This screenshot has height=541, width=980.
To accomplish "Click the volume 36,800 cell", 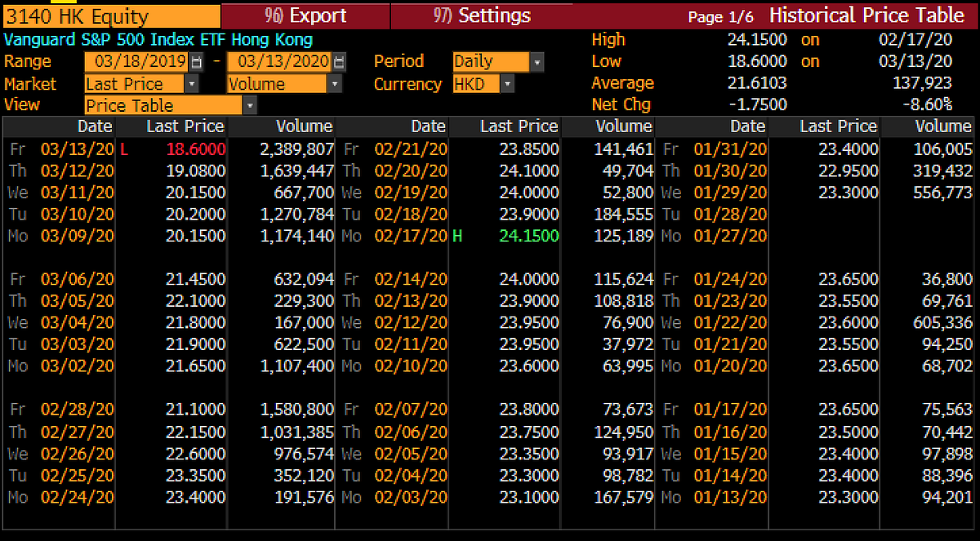I will point(947,280).
